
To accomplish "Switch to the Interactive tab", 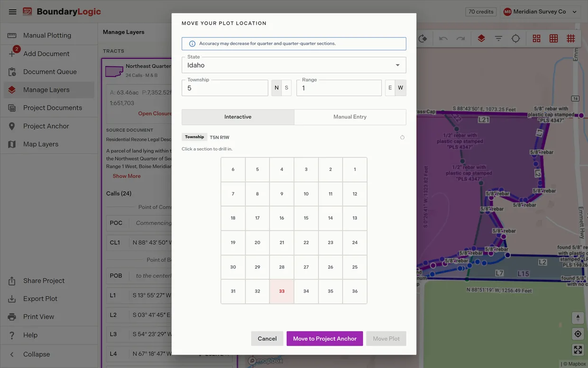I will coord(238,117).
